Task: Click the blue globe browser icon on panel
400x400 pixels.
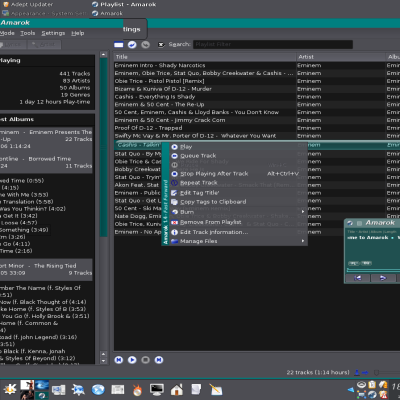Action: click(98, 389)
